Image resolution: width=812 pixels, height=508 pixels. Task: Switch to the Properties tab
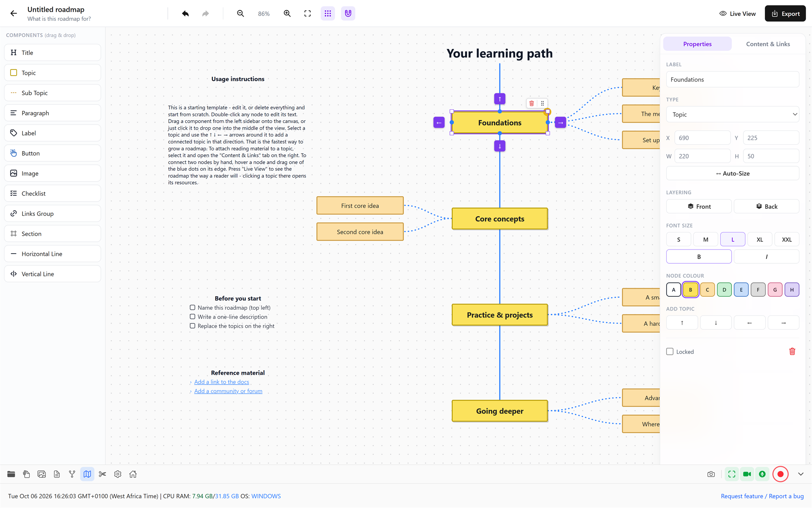point(697,44)
